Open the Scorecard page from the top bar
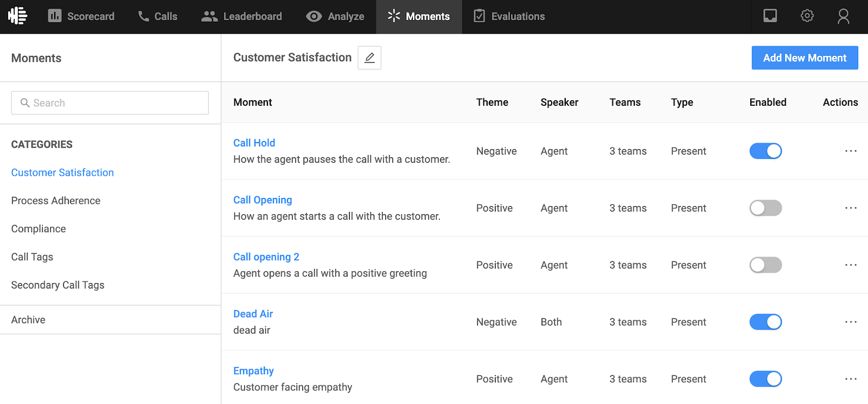The width and height of the screenshot is (868, 404). pos(81,16)
